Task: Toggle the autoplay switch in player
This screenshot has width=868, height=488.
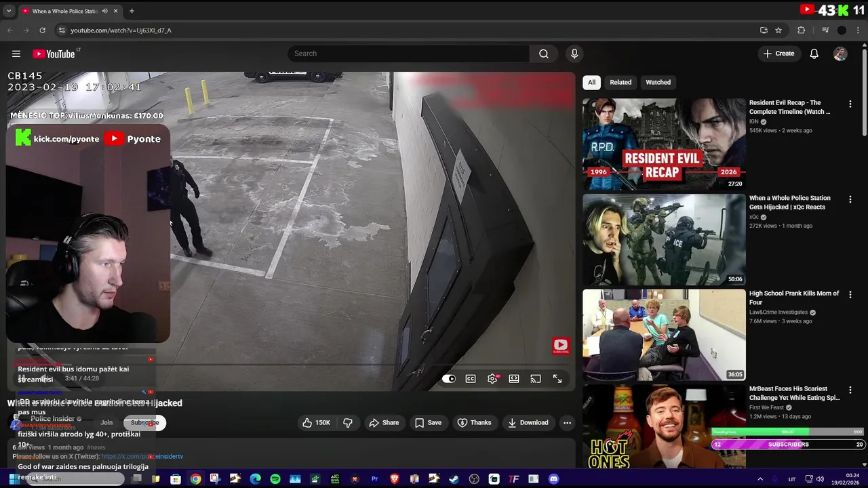Action: point(449,379)
